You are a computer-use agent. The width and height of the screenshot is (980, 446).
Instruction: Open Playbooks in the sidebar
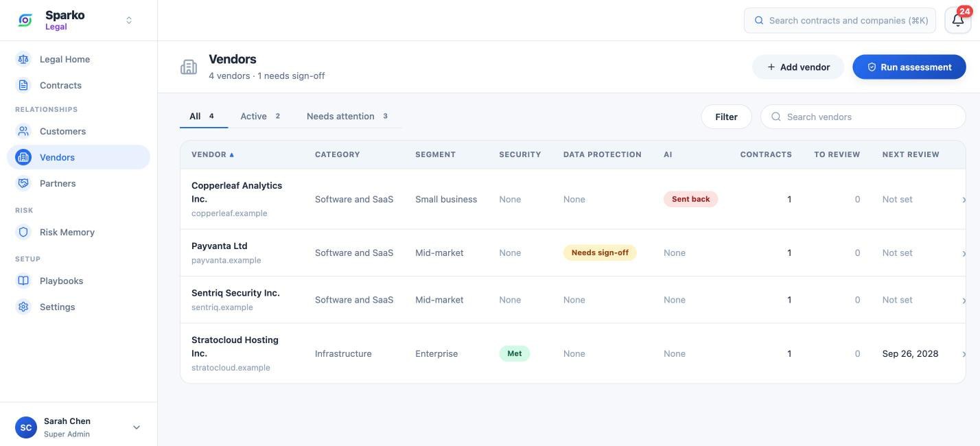pos(78,281)
